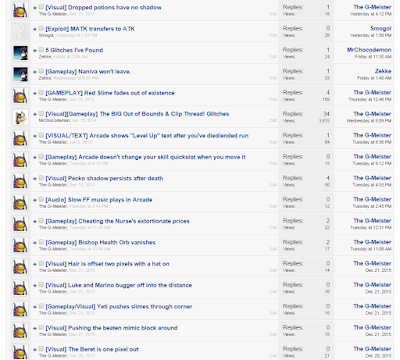Click last poster The G-Meister on Red Slime row
This screenshot has width=400, height=360.
coord(372,92)
